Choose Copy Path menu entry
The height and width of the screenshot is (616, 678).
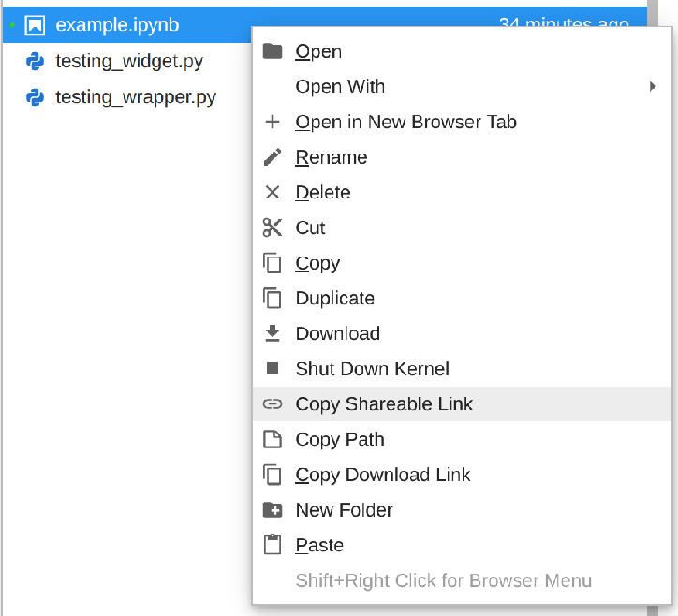point(339,440)
